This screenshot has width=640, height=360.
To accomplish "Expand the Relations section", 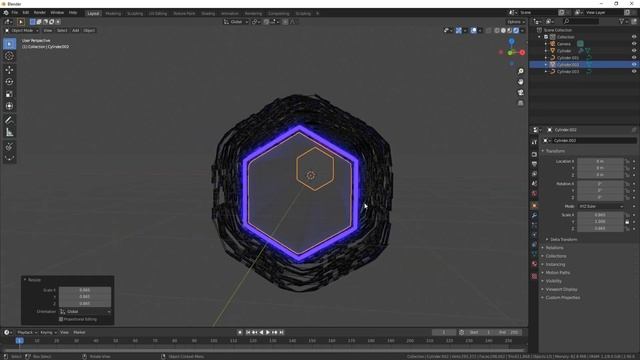I will [554, 248].
